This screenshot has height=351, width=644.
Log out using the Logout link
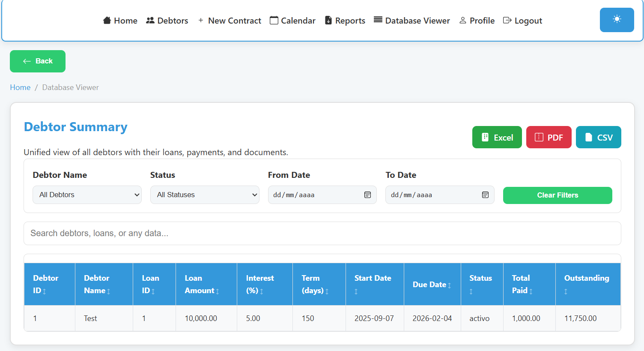(522, 21)
